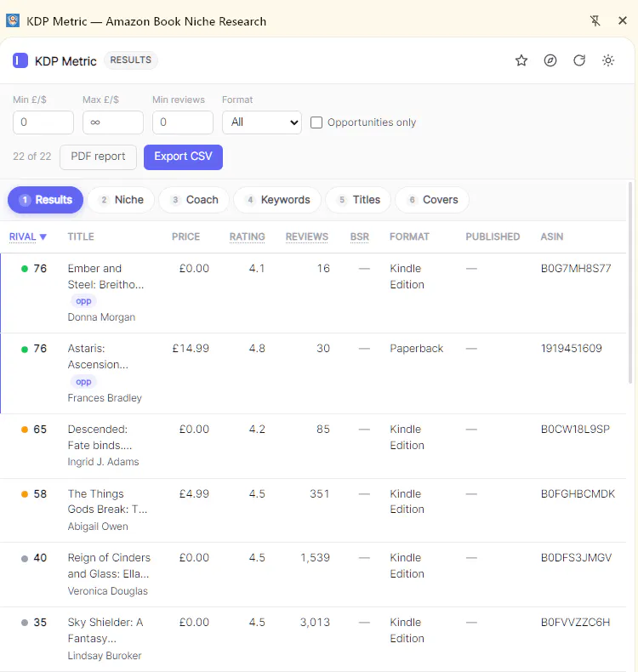
Task: Open the compass explore icon
Action: coord(550,60)
